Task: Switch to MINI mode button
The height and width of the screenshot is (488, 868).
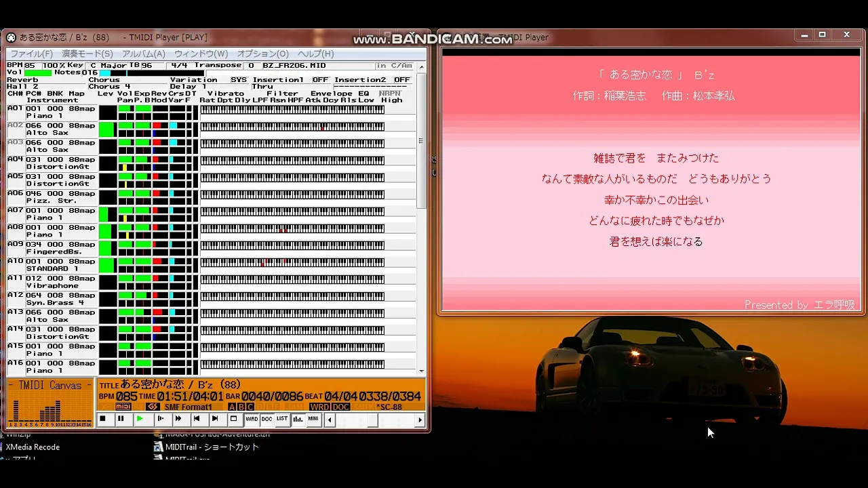Action: point(313,419)
